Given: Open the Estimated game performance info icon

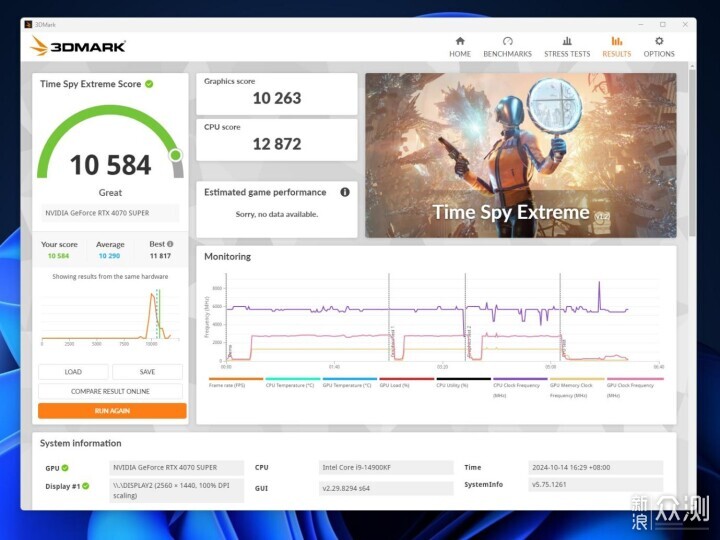Looking at the screenshot, I should click(345, 192).
